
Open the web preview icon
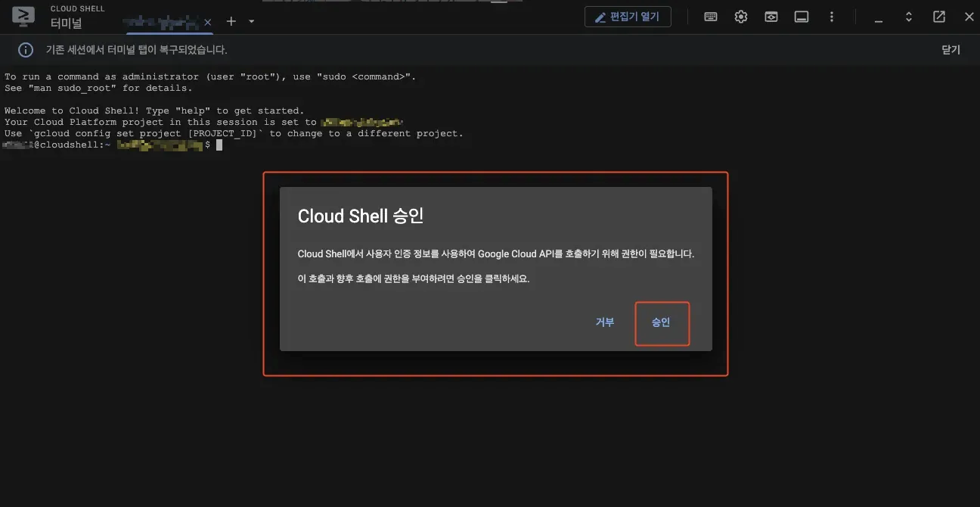pos(771,17)
